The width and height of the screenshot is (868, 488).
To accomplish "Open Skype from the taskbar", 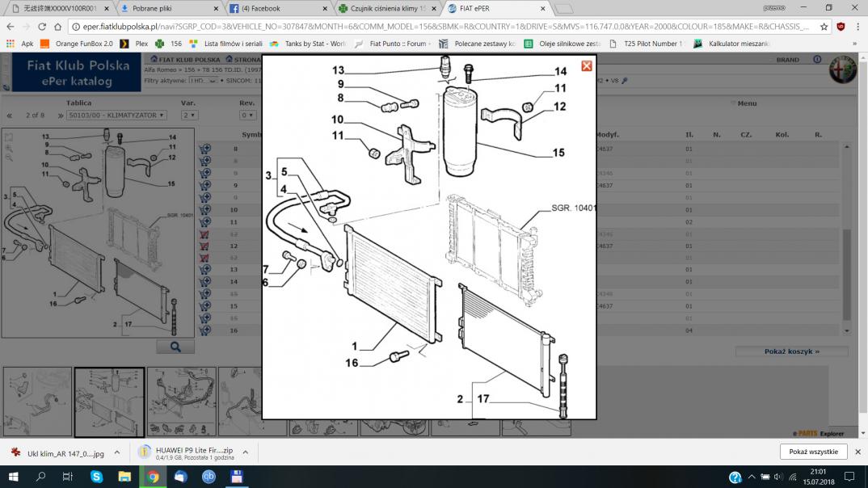I will point(96,477).
